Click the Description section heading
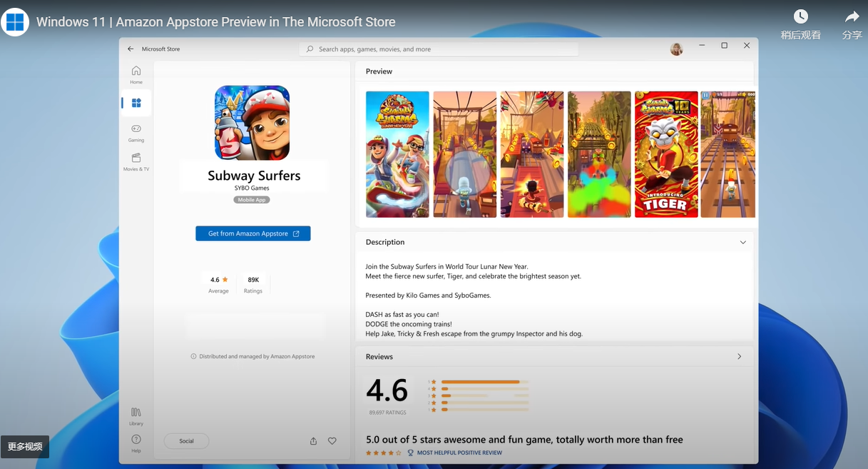 pos(385,242)
